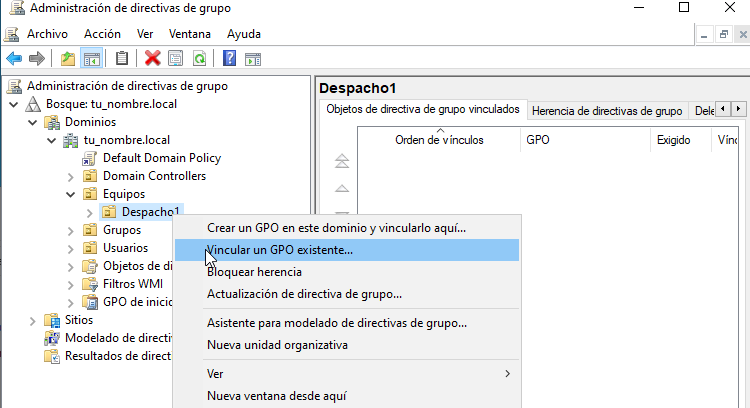Collapse the Equipos organizational unit
750x408 pixels.
coord(71,194)
